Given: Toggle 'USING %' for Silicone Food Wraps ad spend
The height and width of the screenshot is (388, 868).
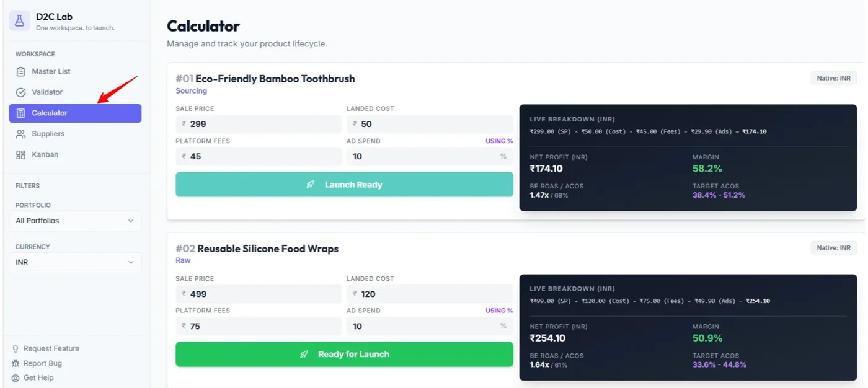Looking at the screenshot, I should 498,311.
